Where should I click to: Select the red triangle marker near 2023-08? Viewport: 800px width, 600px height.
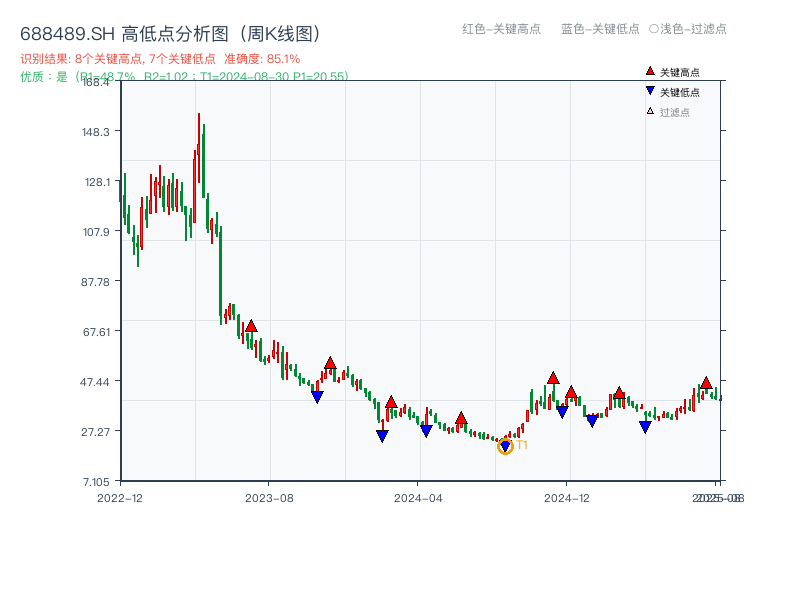250,325
